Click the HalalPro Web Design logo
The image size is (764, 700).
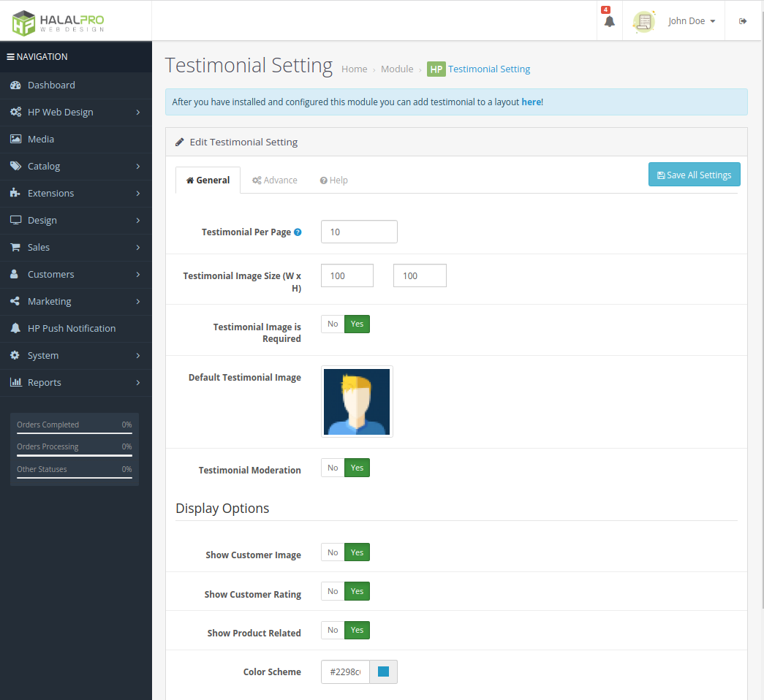(x=58, y=22)
